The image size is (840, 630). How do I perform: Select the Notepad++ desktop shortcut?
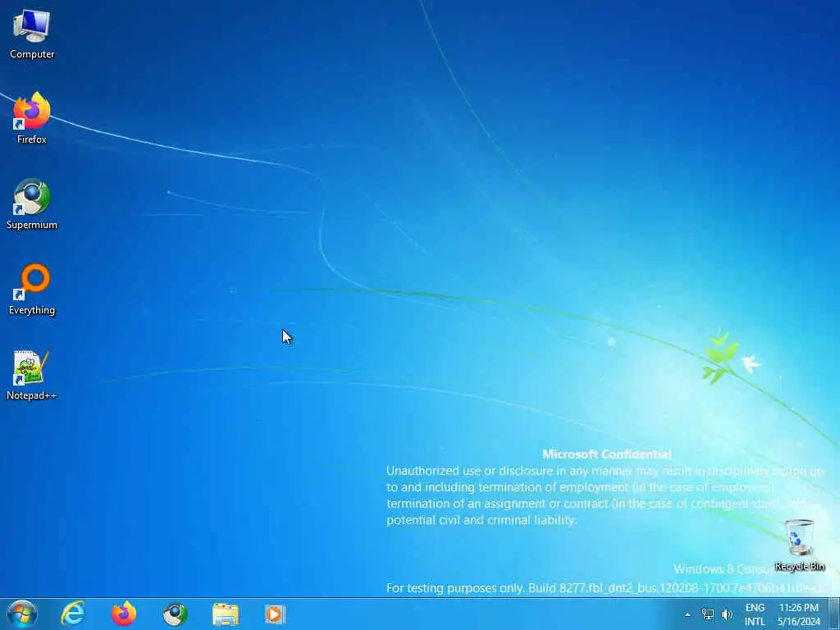[32, 374]
